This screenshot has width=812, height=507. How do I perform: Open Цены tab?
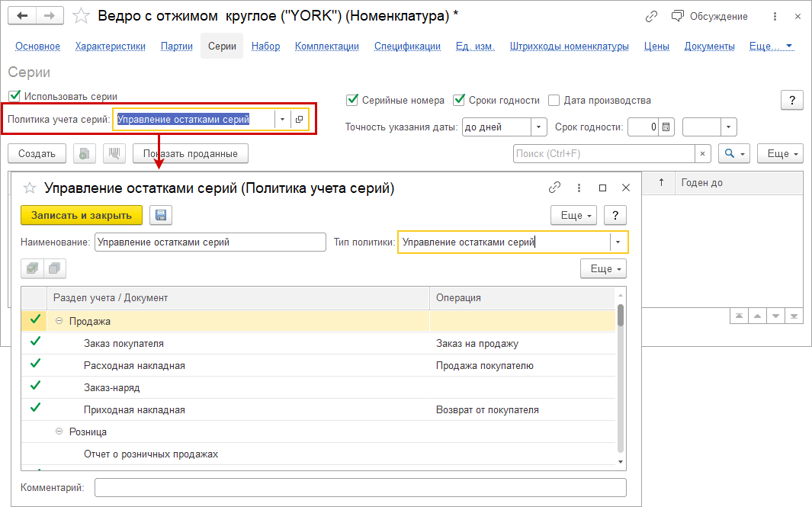coord(656,46)
